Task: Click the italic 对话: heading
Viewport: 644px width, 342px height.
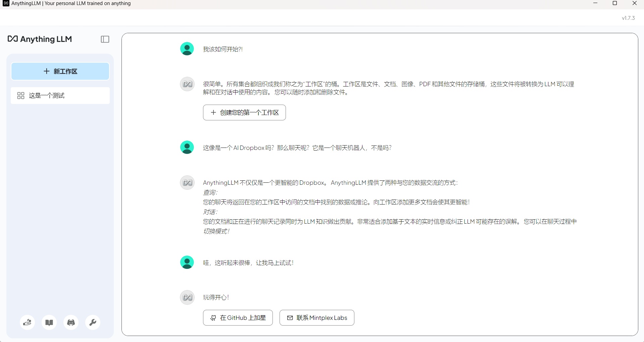Action: [210, 212]
